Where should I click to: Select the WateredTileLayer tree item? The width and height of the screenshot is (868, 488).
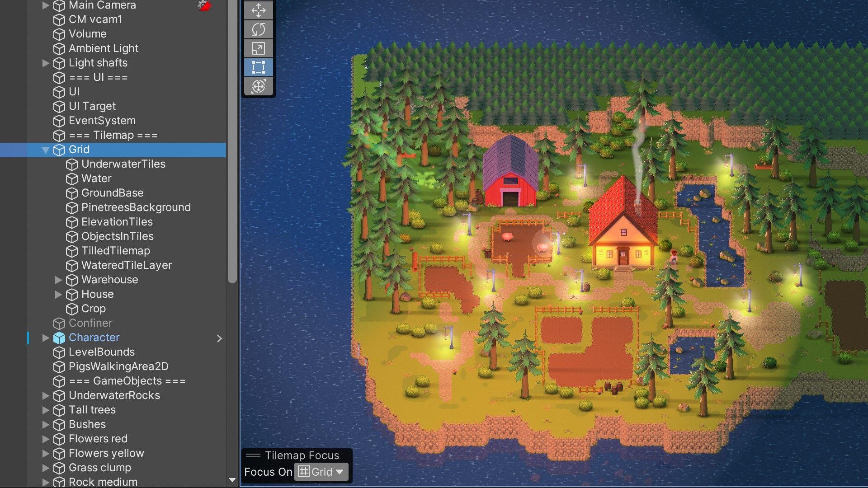pyautogui.click(x=127, y=264)
